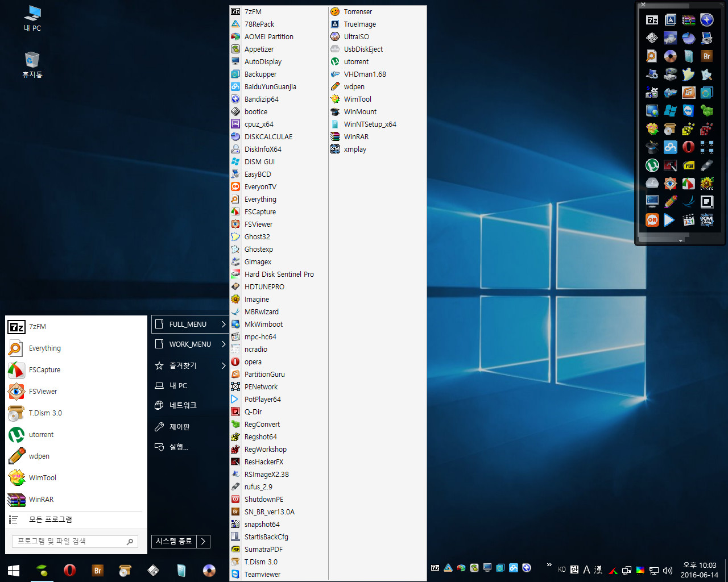Expand the FULL_MENU submenu arrow
The height and width of the screenshot is (582, 728).
[224, 325]
